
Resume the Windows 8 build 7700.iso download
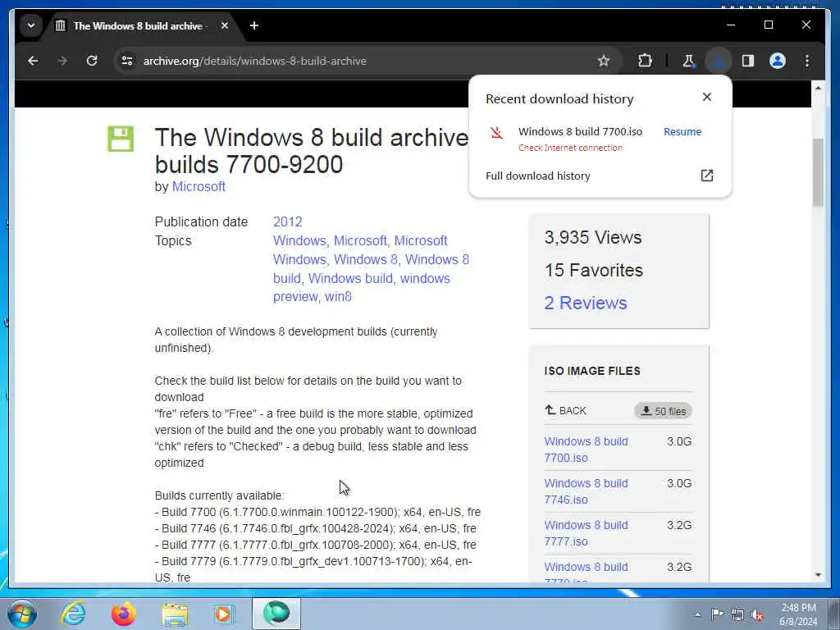[x=682, y=132]
